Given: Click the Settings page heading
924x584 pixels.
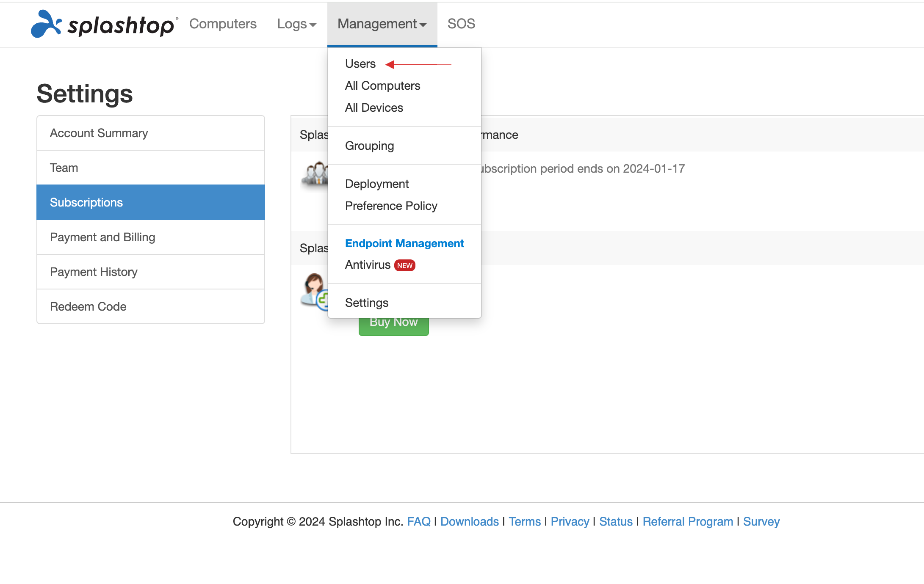Looking at the screenshot, I should tap(85, 94).
